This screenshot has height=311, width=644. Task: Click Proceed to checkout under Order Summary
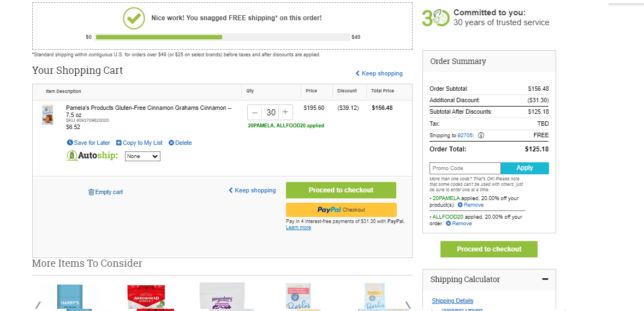click(489, 249)
